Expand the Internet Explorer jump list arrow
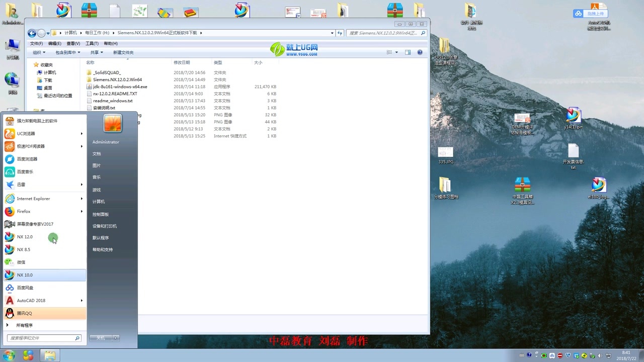The image size is (644, 362). [x=82, y=199]
